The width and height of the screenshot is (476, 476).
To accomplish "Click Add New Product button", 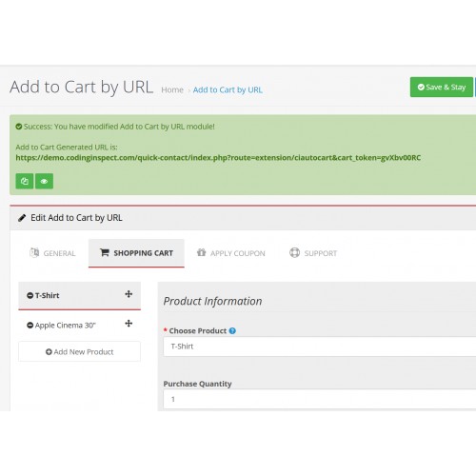I will [79, 351].
